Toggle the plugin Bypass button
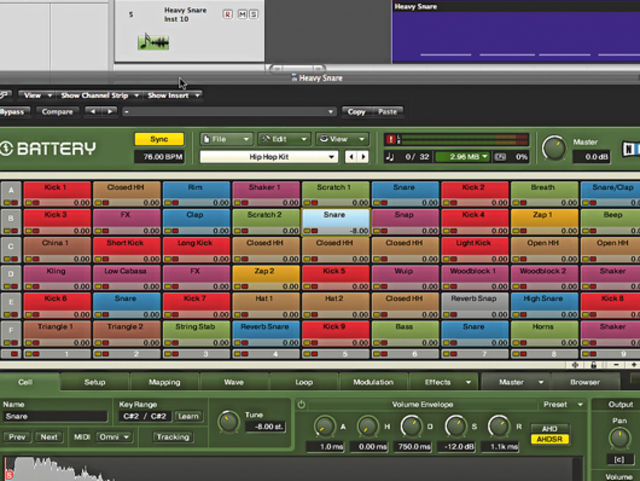The image size is (640, 481). pos(13,112)
